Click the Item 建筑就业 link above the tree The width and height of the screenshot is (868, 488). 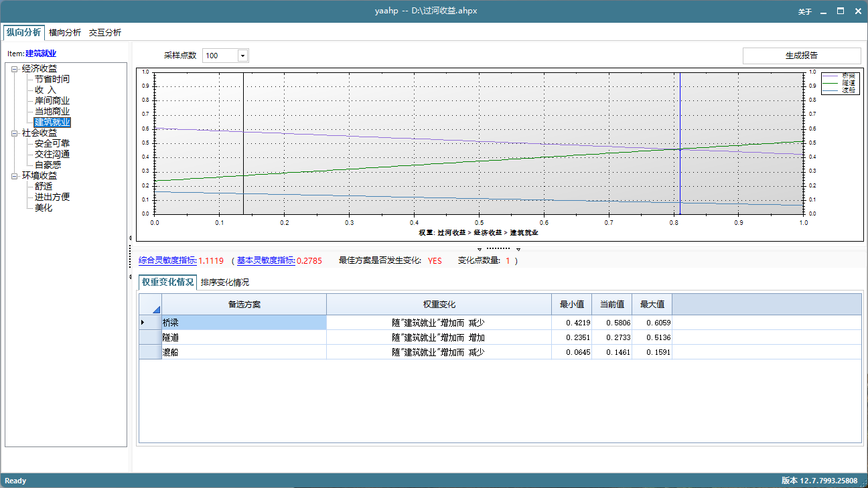coord(39,54)
